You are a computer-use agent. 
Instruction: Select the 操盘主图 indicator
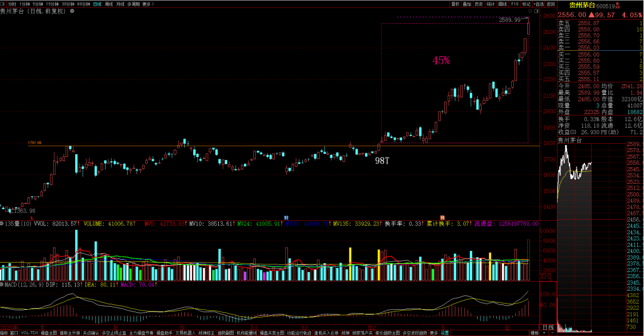pyautogui.click(x=49, y=332)
